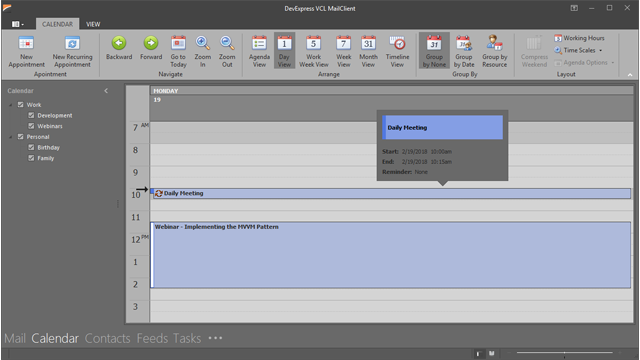This screenshot has height=360, width=640.
Task: Uncheck the Development checkbox
Action: pyautogui.click(x=31, y=115)
